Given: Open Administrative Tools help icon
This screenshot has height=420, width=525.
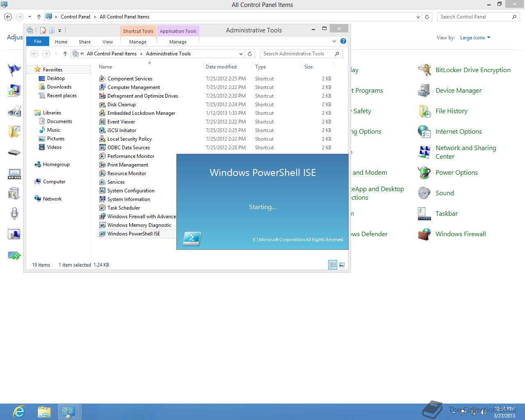Looking at the screenshot, I should click(343, 41).
